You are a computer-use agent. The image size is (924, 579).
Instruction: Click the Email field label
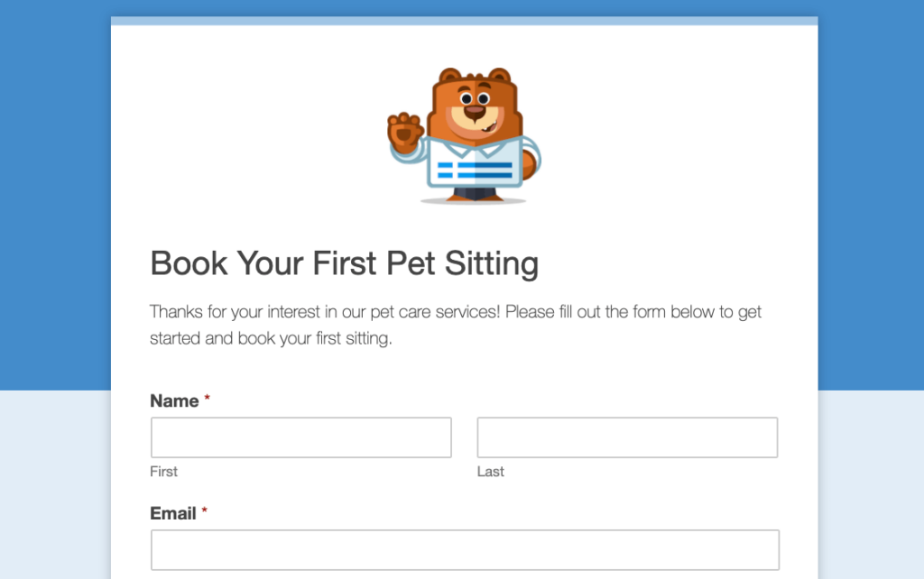173,513
